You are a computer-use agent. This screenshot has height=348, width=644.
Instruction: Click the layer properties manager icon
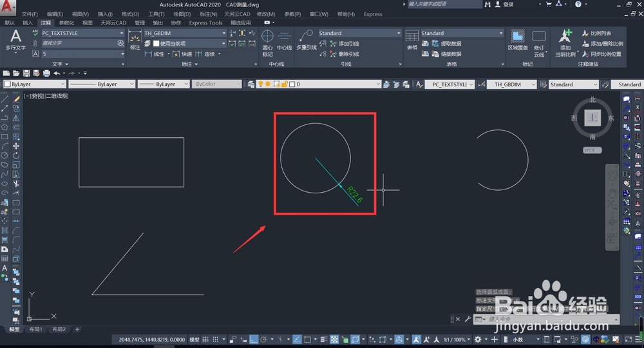point(251,84)
